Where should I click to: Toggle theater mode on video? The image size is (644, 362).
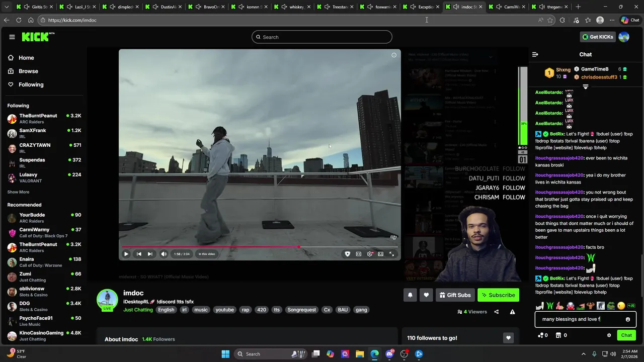point(380,254)
